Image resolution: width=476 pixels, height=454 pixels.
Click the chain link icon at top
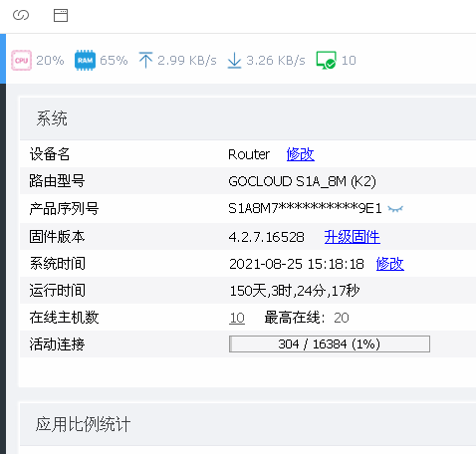pos(21,15)
